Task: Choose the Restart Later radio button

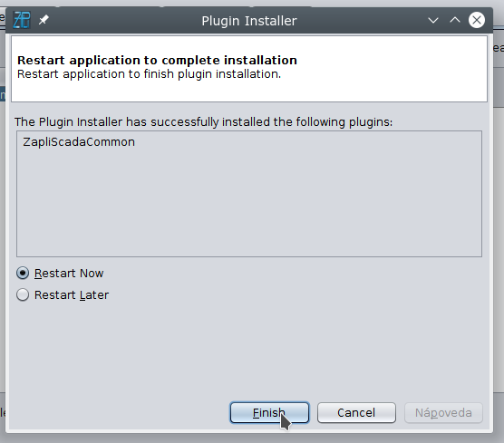Action: 23,294
